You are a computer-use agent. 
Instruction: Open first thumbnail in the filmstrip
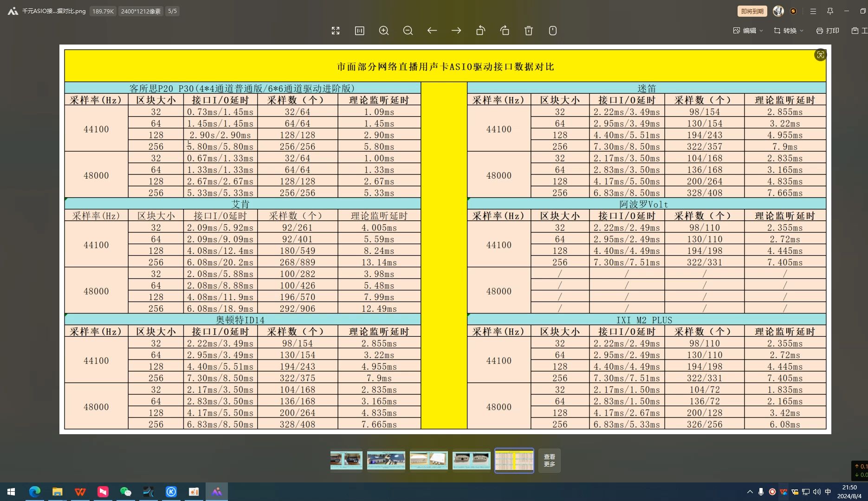(346, 460)
